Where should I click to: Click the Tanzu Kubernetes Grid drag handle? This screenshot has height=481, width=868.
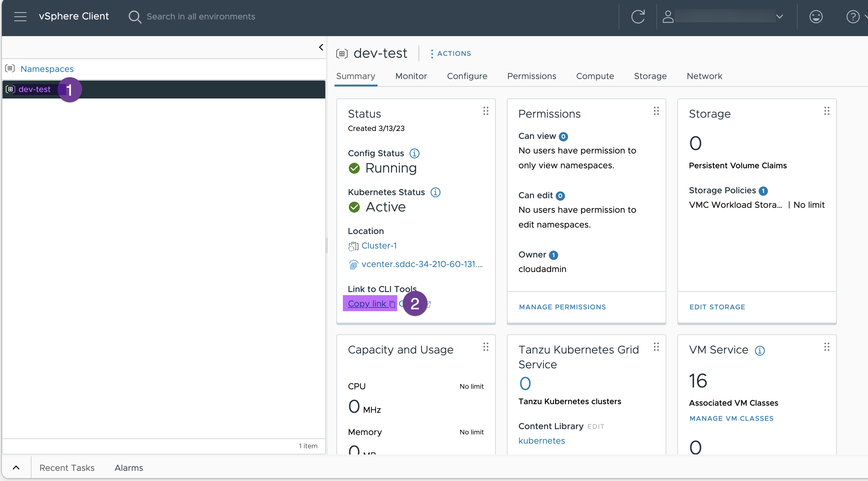(656, 347)
